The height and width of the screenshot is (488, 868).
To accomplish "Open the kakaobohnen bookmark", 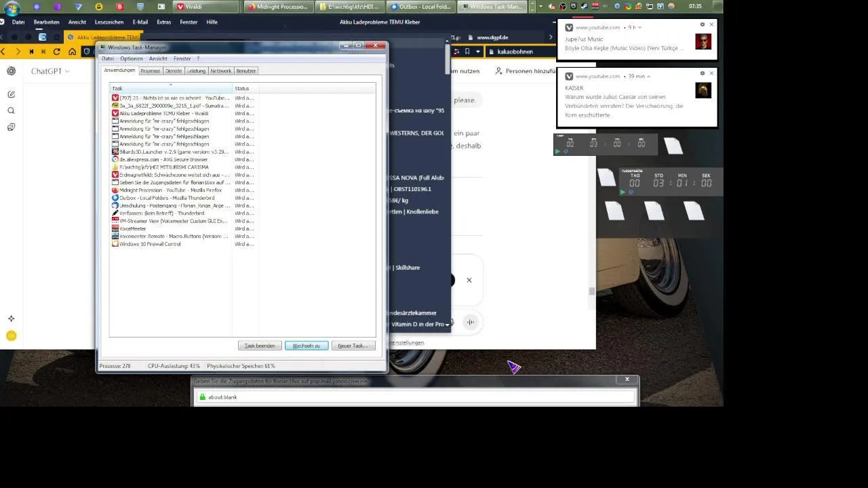I will point(515,52).
